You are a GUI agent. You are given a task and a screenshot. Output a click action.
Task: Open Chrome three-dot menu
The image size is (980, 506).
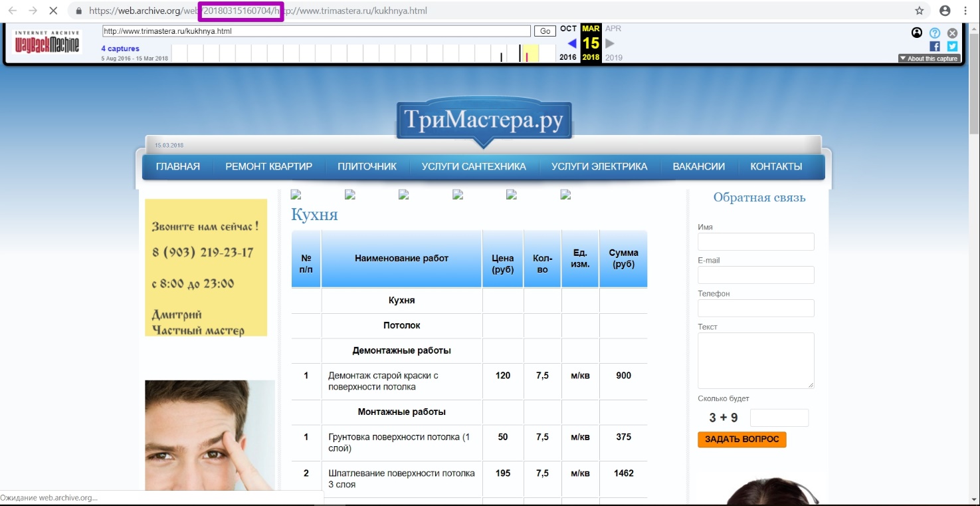965,11
